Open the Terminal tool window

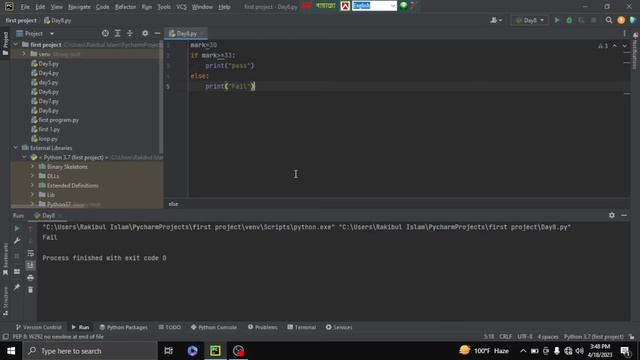click(302, 327)
